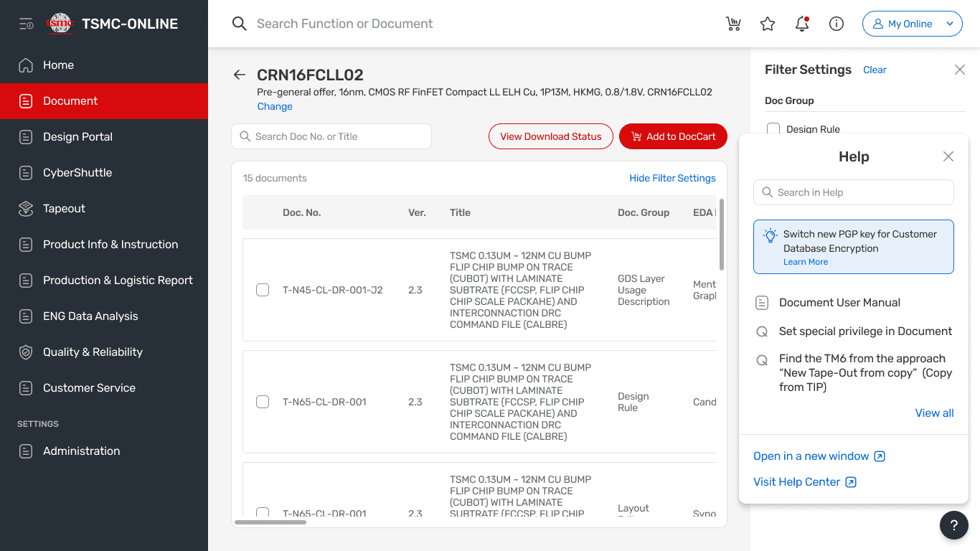Click Hide Filter Settings link
The height and width of the screenshot is (551, 980).
(x=672, y=178)
